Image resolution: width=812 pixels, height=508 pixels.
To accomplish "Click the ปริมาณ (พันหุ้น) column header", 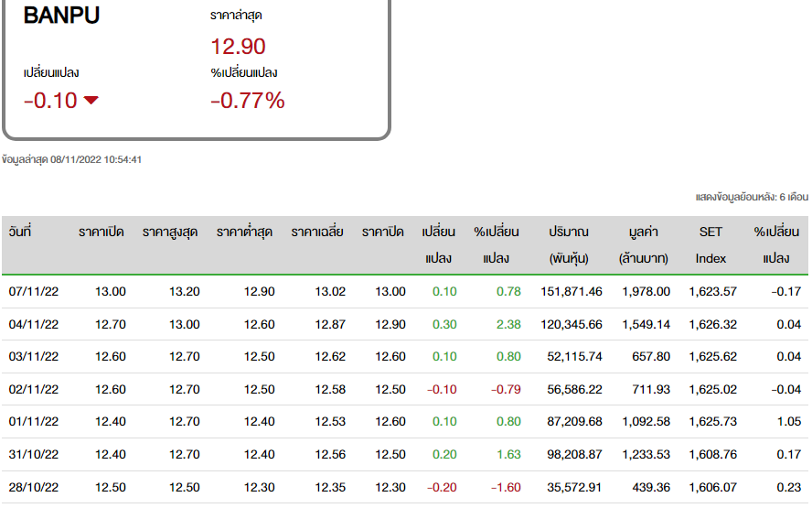I will pos(569,244).
